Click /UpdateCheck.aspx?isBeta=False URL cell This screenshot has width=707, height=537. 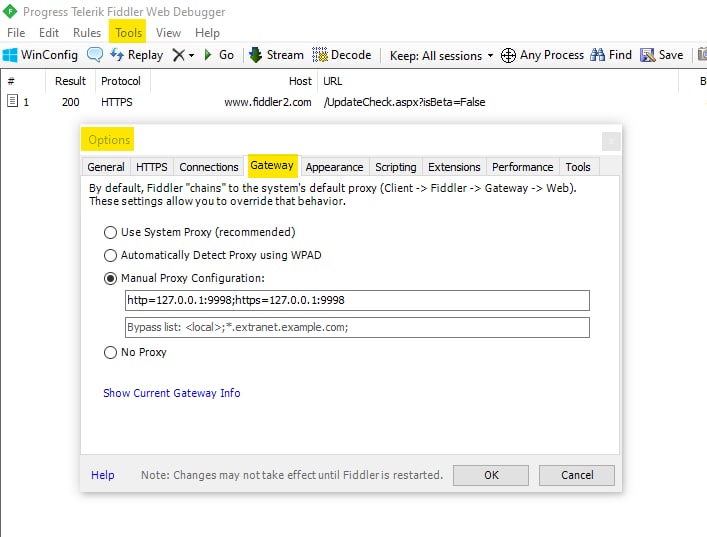[x=404, y=102]
